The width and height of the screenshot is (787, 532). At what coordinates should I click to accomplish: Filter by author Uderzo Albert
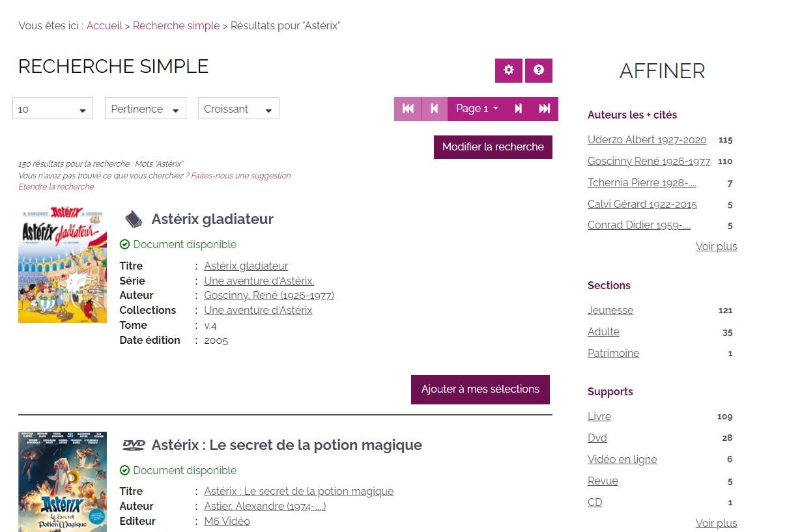(646, 140)
